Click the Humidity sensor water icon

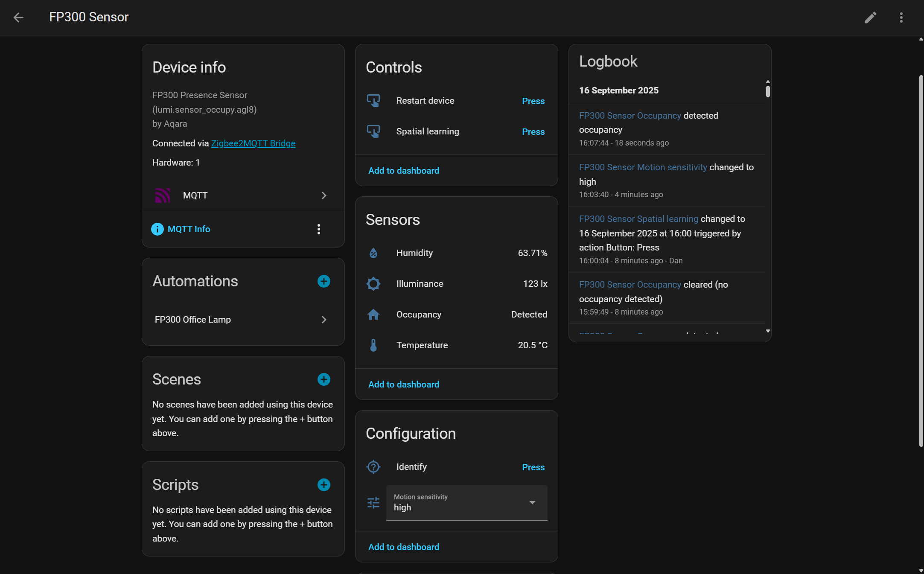click(x=373, y=253)
